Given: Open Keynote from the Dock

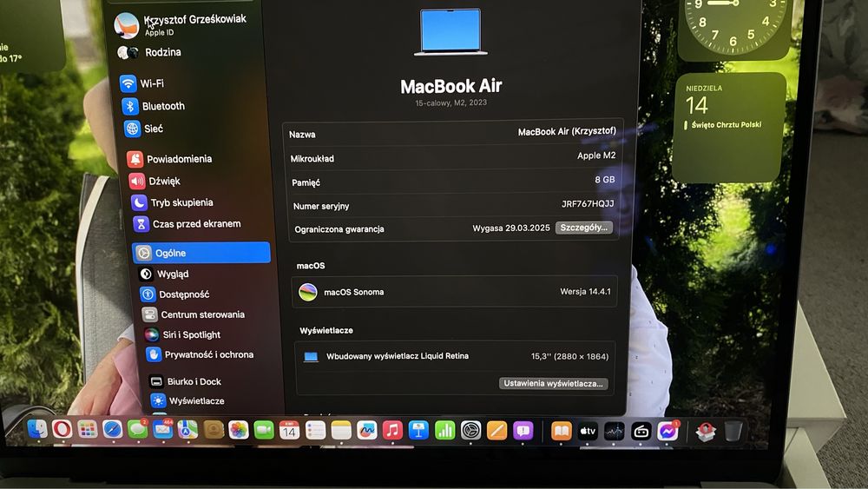Looking at the screenshot, I should [418, 430].
